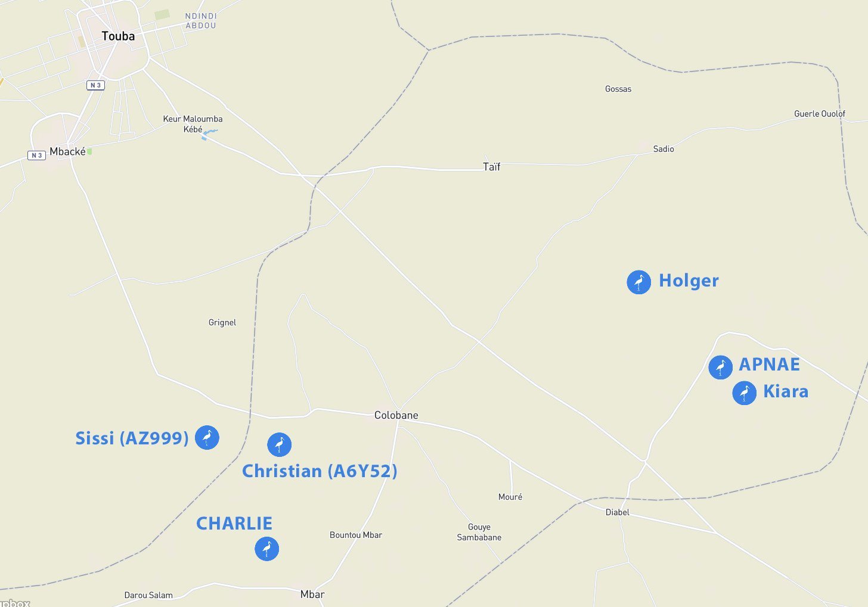Click the CHARLIE text label
The height and width of the screenshot is (607, 868).
coord(234,524)
